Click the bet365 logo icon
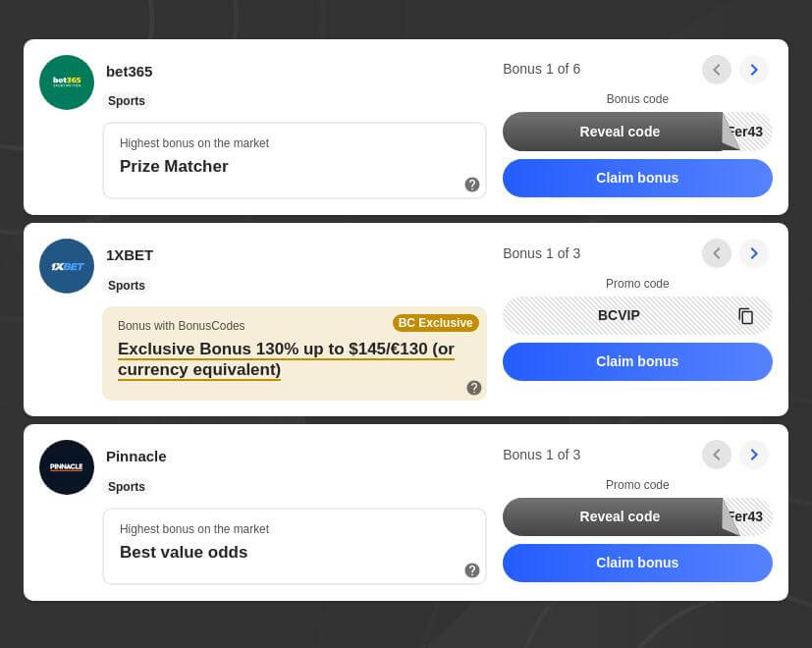812x648 pixels. tap(67, 82)
